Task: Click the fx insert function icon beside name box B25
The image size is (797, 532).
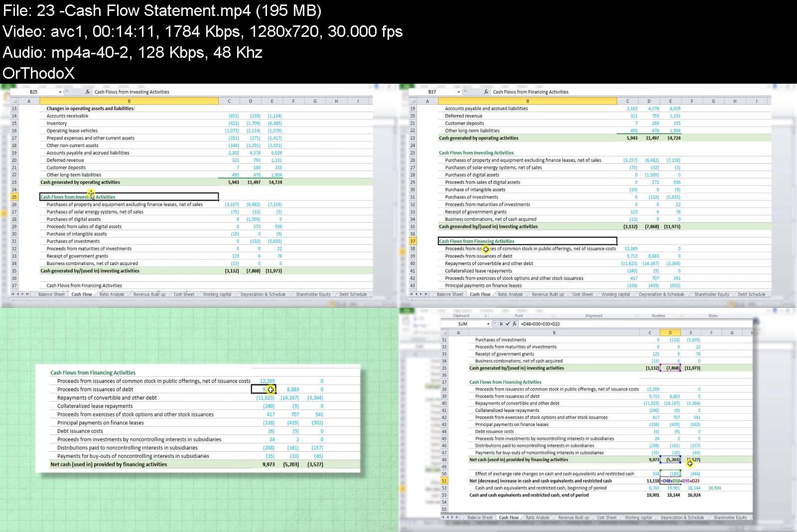Action: pos(88,92)
